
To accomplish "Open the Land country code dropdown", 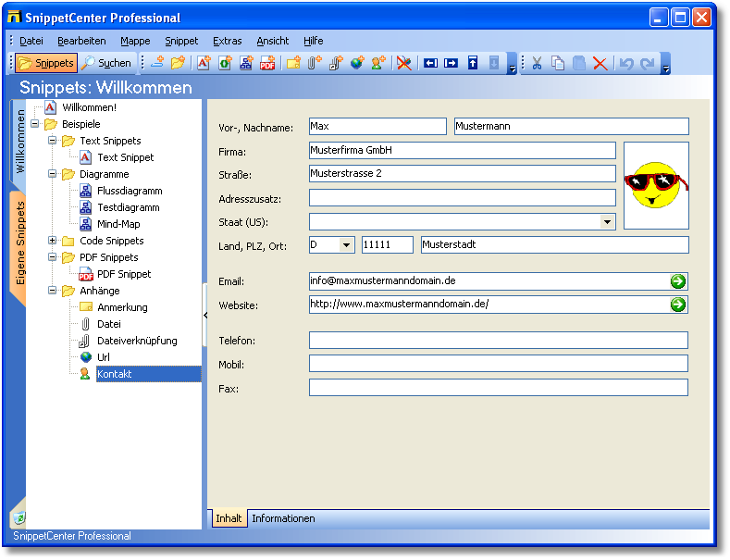I will point(346,245).
